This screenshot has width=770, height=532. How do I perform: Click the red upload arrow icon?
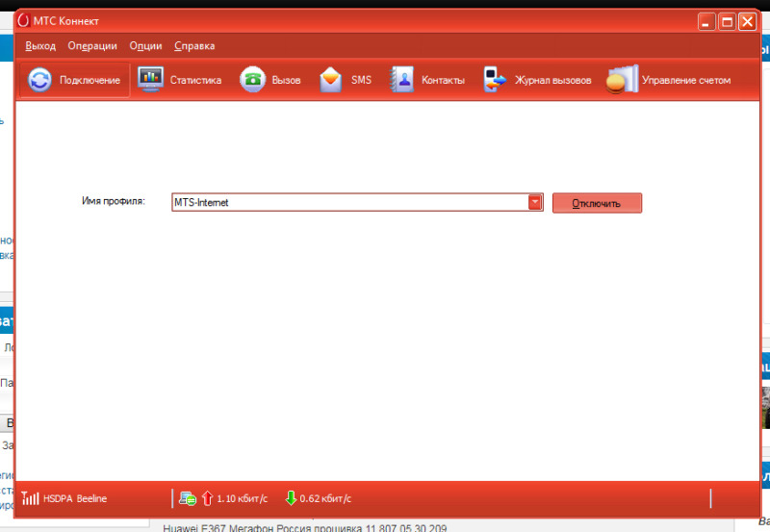[207, 498]
